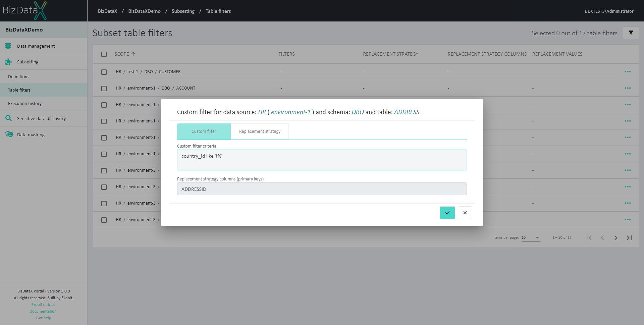Check the HR / test-1 / DBO / CUSTOMER row
644x325 pixels.
104,72
